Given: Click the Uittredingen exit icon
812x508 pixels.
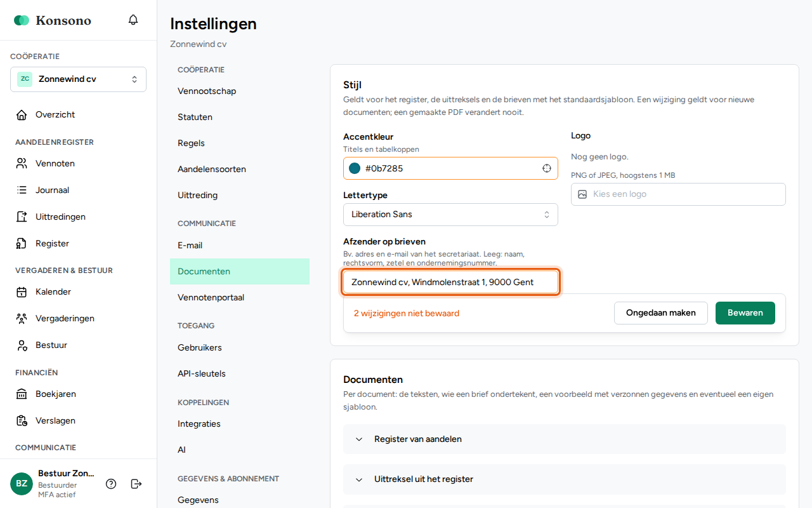Looking at the screenshot, I should coord(22,217).
